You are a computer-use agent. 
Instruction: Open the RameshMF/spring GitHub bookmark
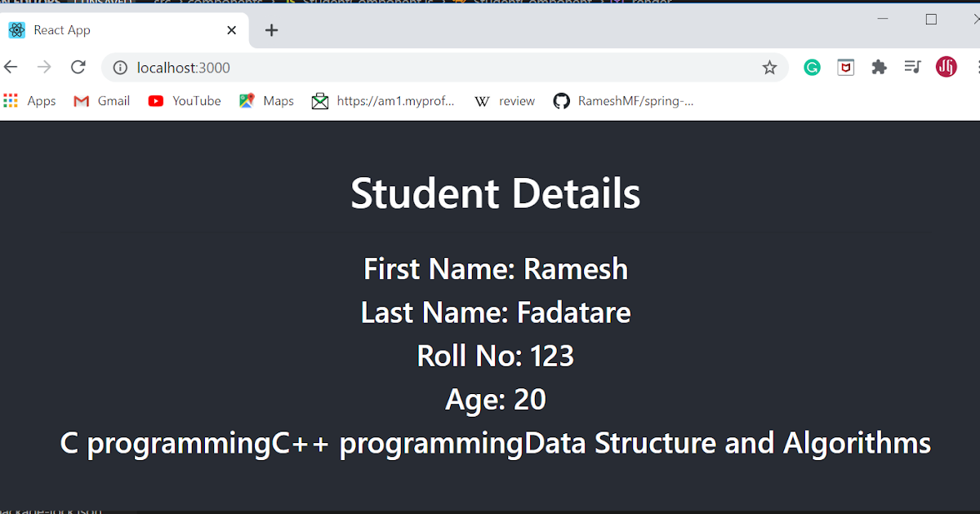624,100
